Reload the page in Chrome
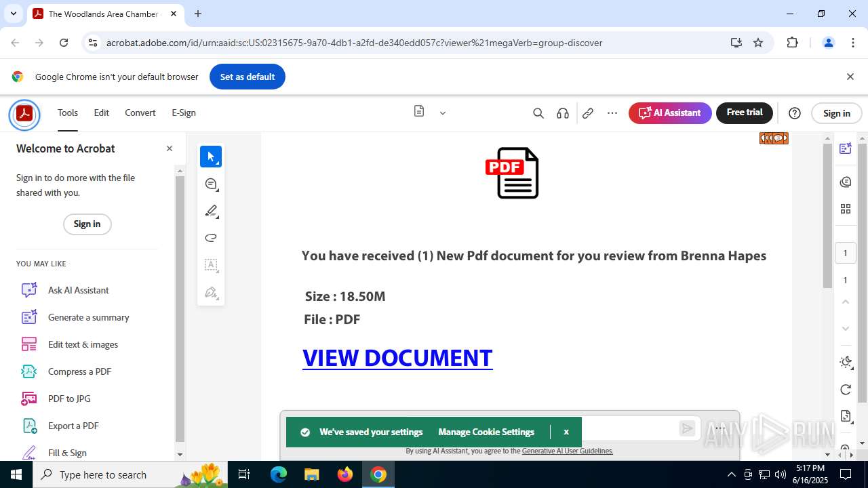 click(64, 43)
